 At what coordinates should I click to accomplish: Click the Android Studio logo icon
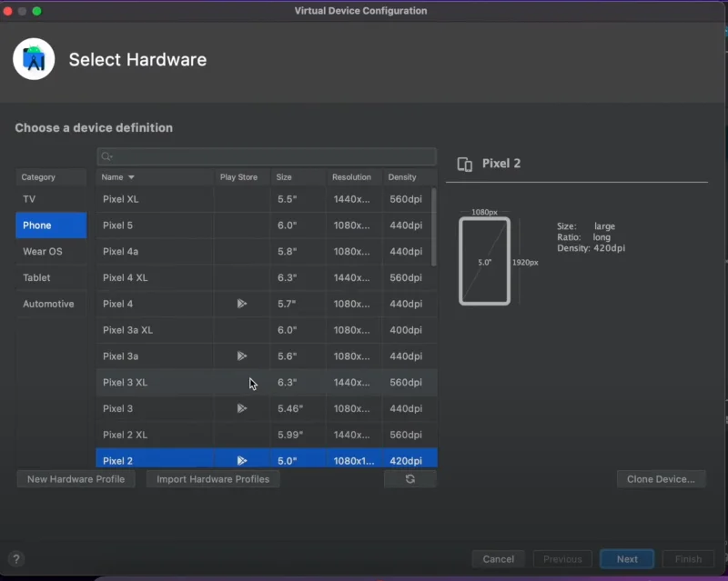(35, 60)
